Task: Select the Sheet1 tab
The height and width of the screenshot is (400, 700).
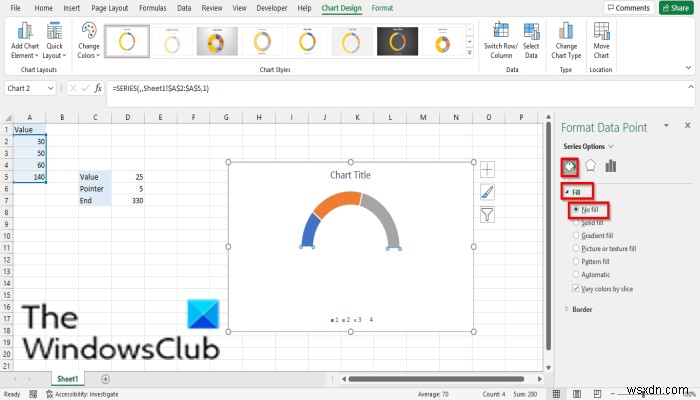Action: (x=67, y=379)
